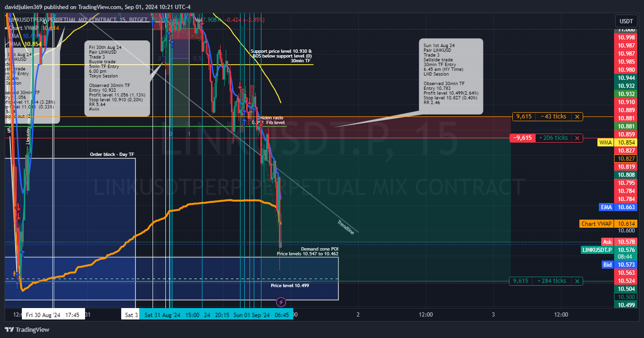Click the 20:15 time label
This screenshot has width=644, height=338.
(222, 315)
